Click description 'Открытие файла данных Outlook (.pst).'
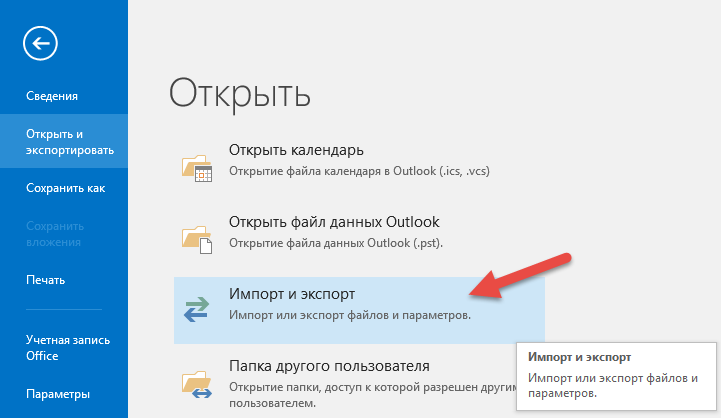 (336, 243)
